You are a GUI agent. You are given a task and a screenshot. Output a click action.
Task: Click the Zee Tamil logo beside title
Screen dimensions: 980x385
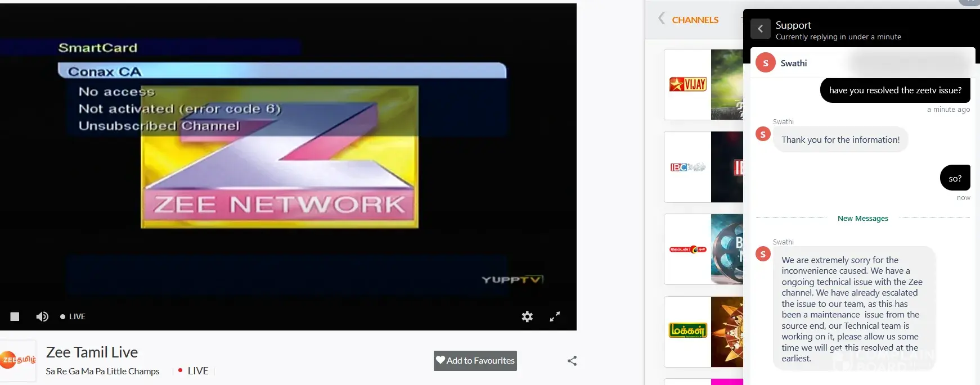18,360
